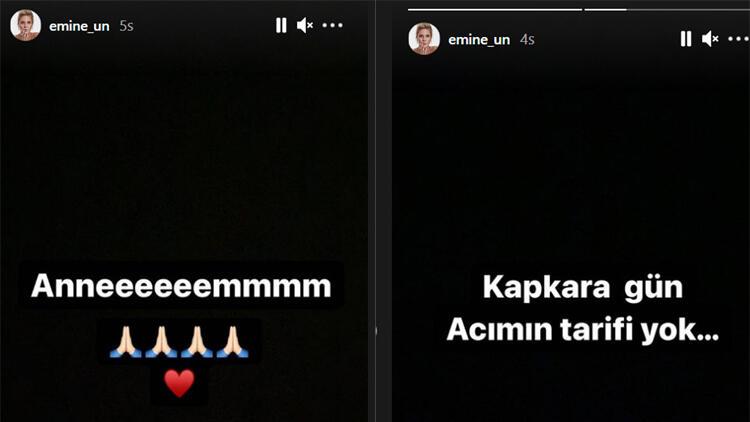Unmute audio on the 4s story
Screen dimensions: 750x422
click(x=710, y=39)
